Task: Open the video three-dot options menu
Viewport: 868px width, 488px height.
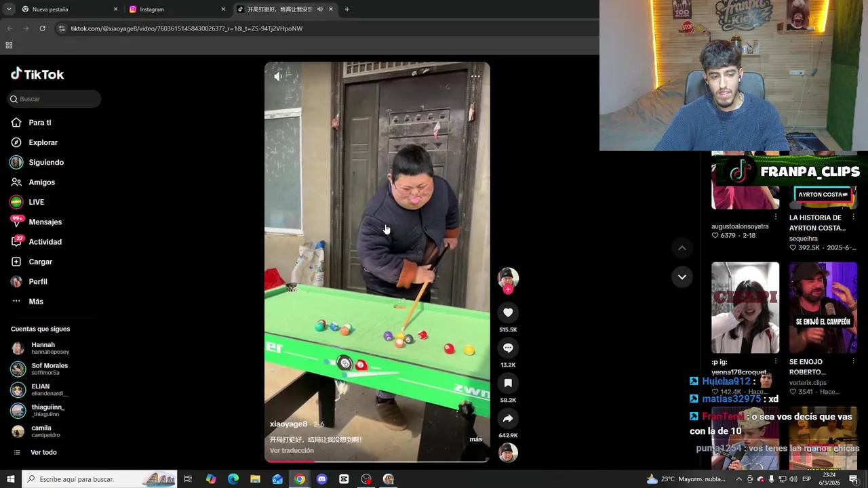Action: coord(475,76)
